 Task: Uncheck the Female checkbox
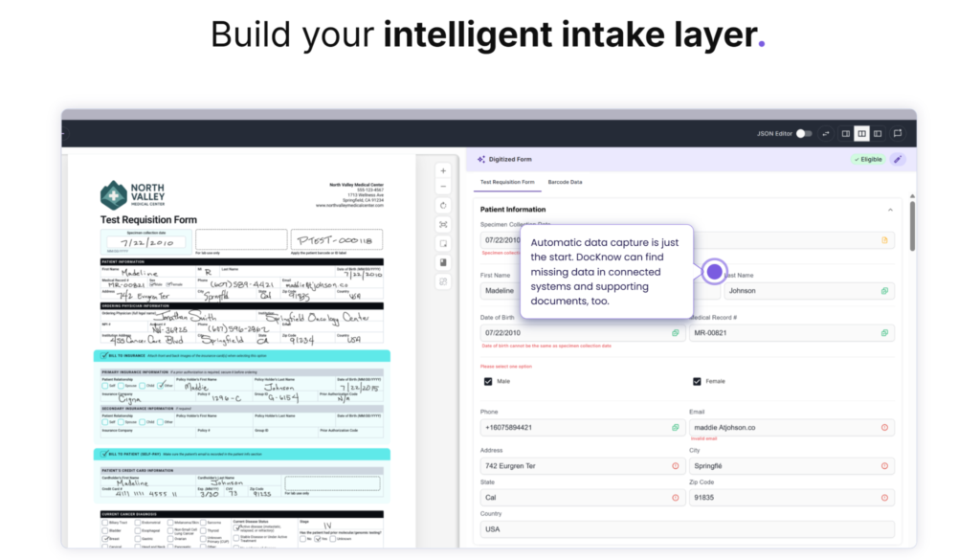(x=698, y=381)
